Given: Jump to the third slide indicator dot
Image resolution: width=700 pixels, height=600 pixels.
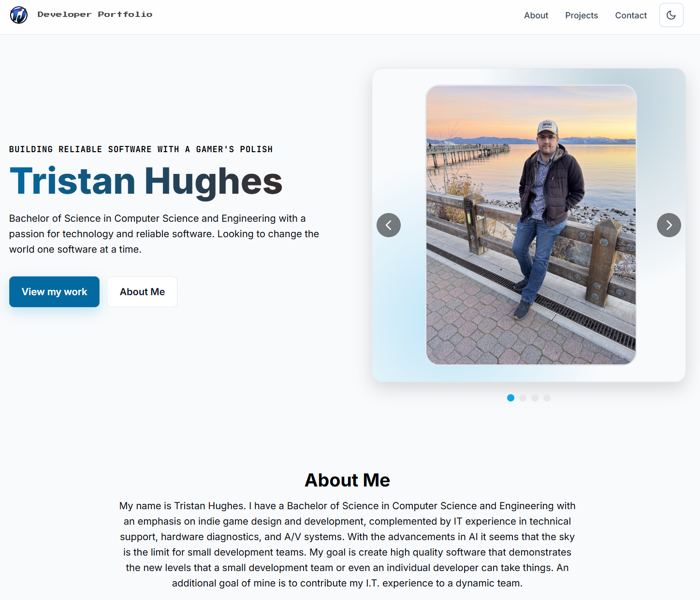Looking at the screenshot, I should click(x=535, y=398).
